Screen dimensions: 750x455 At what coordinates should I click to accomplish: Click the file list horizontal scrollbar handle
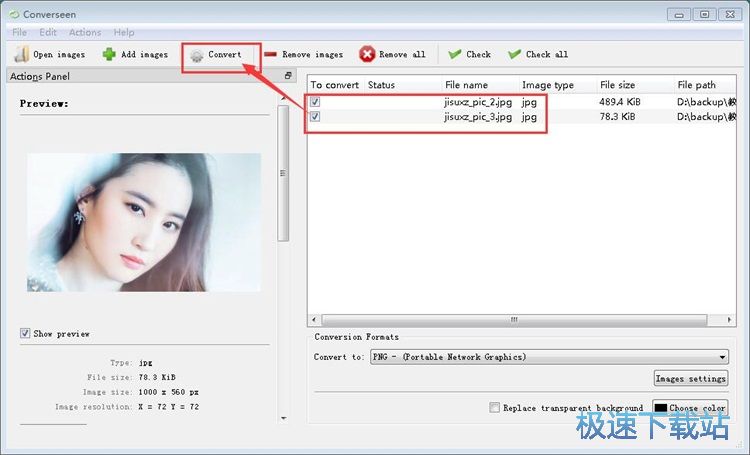(514, 319)
